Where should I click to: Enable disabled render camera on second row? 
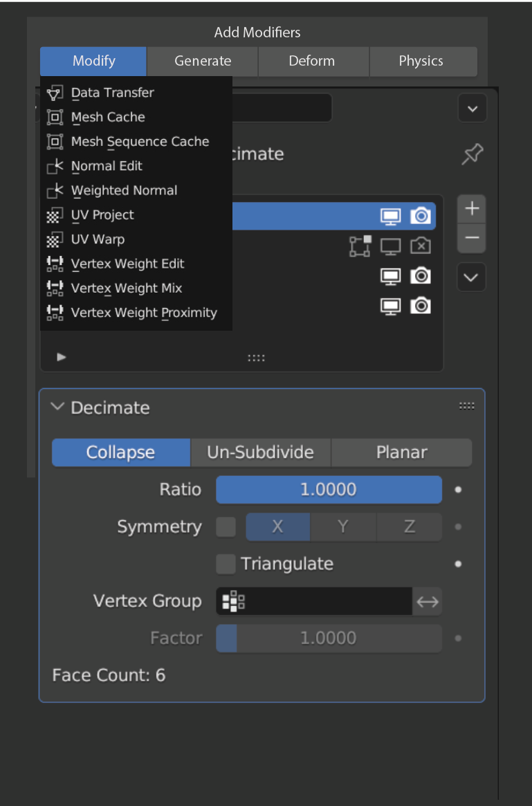click(421, 246)
